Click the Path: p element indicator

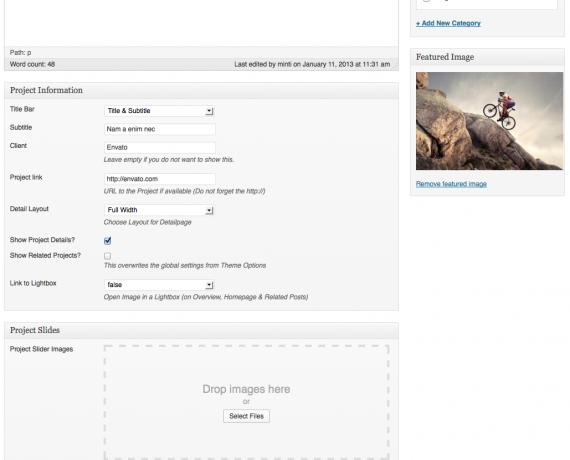(x=20, y=53)
